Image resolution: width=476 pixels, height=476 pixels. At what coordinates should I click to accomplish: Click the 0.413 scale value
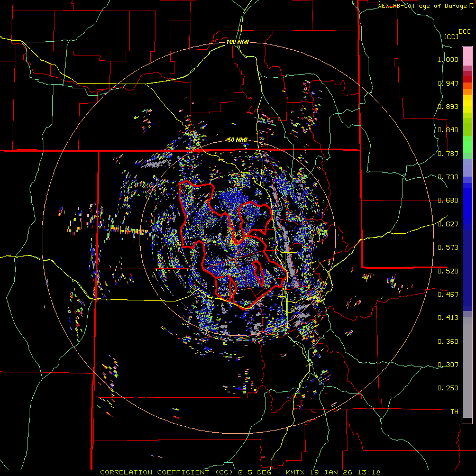448,318
